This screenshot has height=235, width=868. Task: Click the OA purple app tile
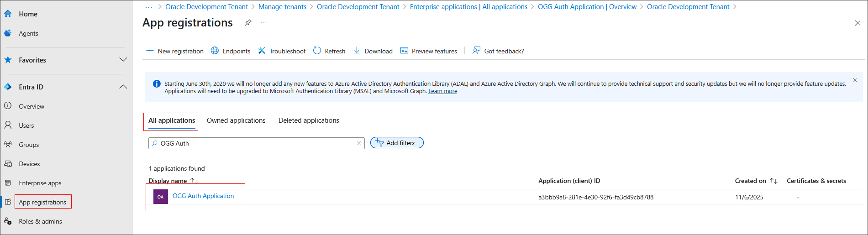click(x=160, y=197)
